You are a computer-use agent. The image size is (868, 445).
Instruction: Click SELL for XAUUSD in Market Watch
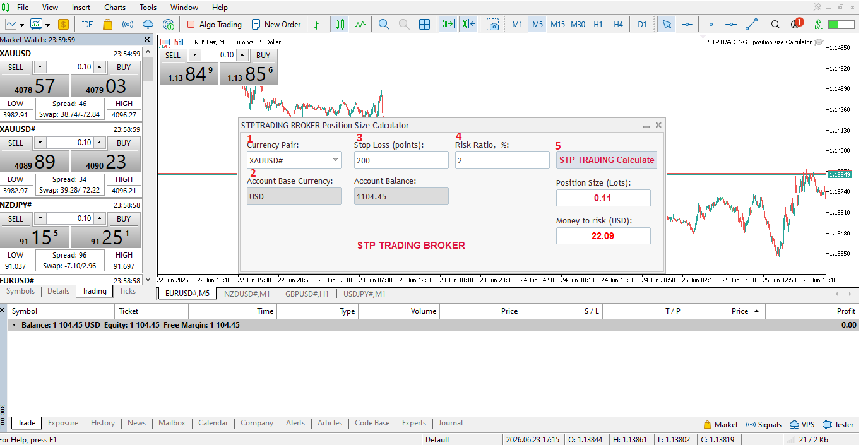(x=16, y=67)
